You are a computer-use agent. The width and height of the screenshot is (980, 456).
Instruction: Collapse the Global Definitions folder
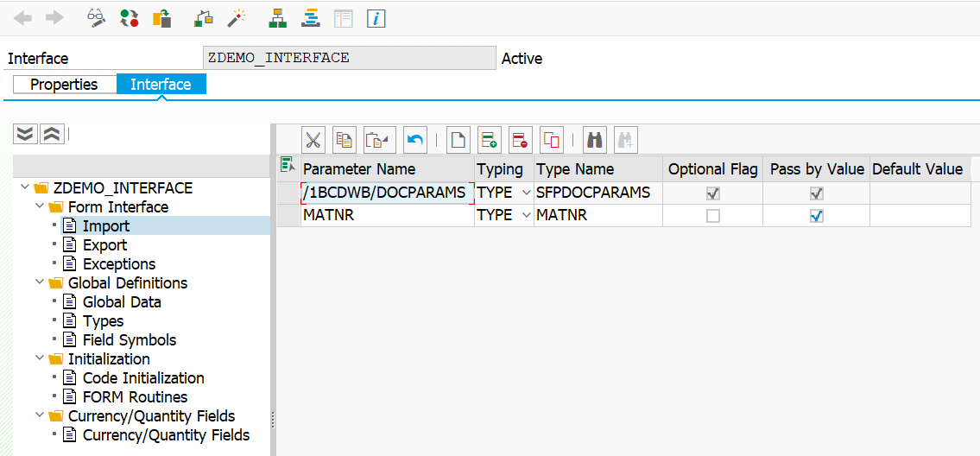pyautogui.click(x=40, y=282)
